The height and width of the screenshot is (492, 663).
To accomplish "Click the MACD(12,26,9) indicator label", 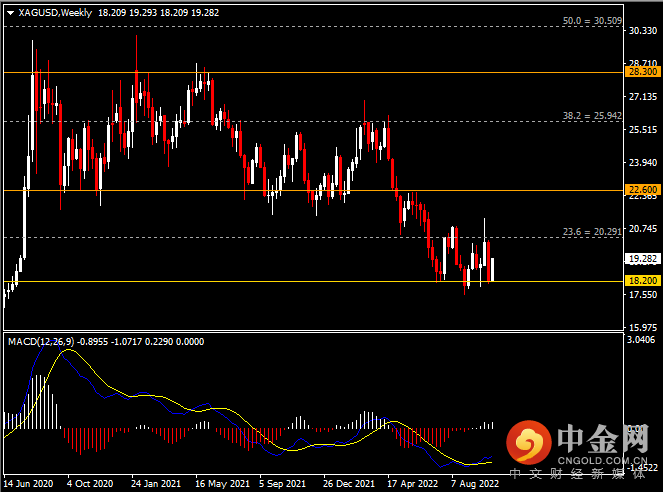I will [x=41, y=342].
